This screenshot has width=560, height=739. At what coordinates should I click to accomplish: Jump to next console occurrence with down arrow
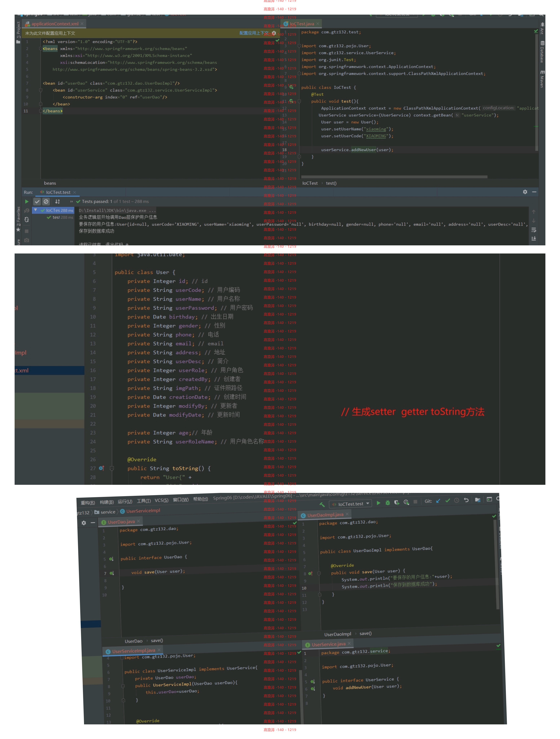point(534,220)
